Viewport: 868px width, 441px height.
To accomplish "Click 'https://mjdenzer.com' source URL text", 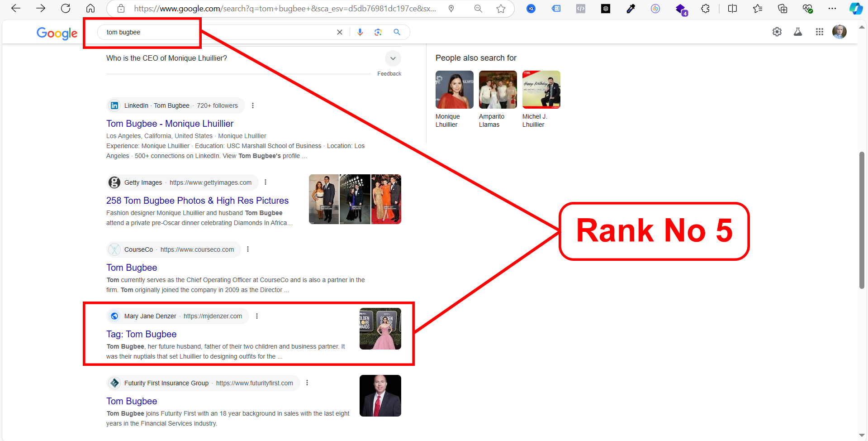I will point(213,316).
